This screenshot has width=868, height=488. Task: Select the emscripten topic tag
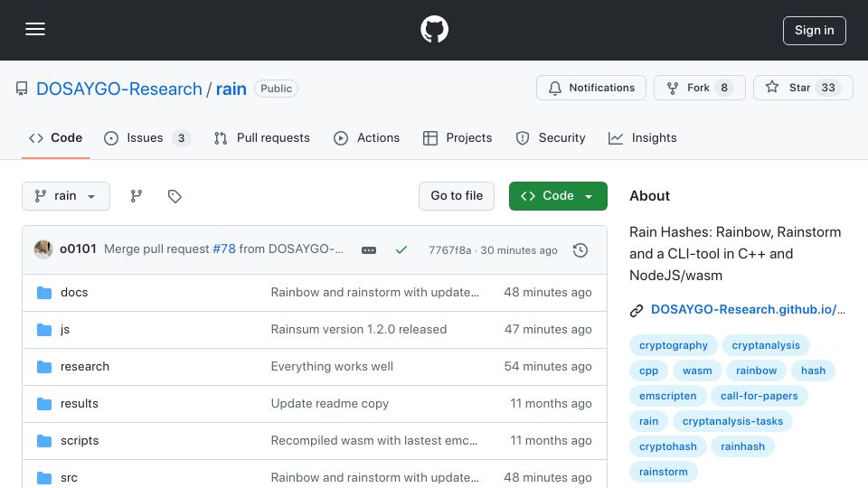coord(667,396)
